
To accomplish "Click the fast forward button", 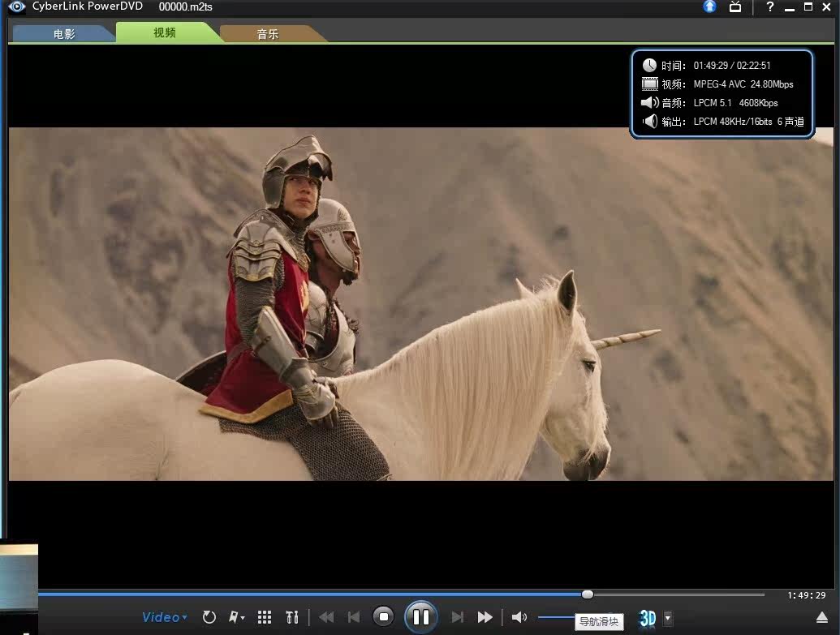I will pyautogui.click(x=485, y=617).
